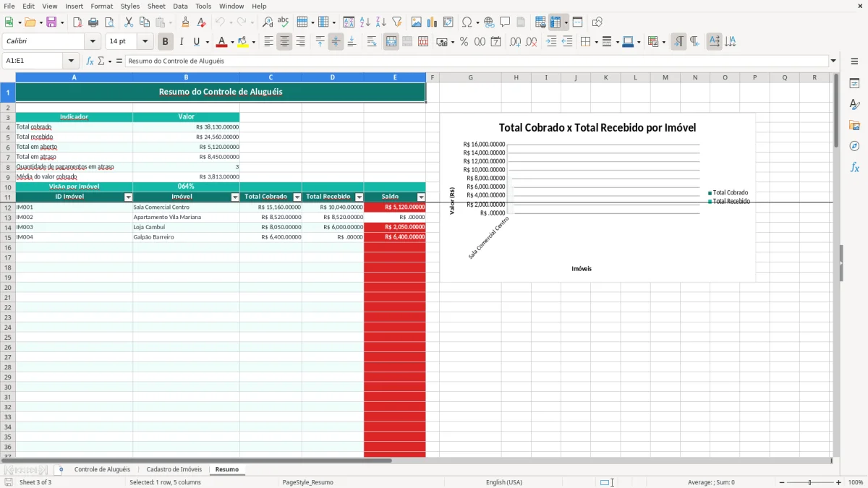This screenshot has width=868, height=488.
Task: Open the Format menu
Action: coord(102,6)
